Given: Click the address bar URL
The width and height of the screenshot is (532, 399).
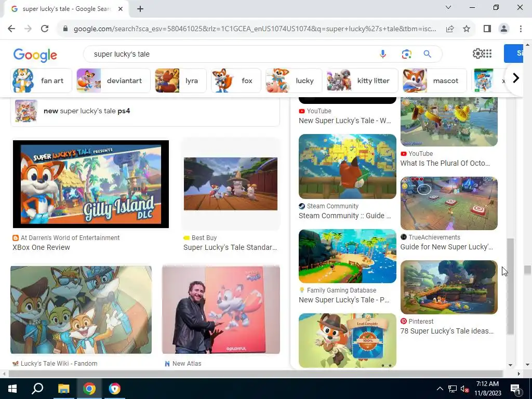Looking at the screenshot, I should 255,29.
